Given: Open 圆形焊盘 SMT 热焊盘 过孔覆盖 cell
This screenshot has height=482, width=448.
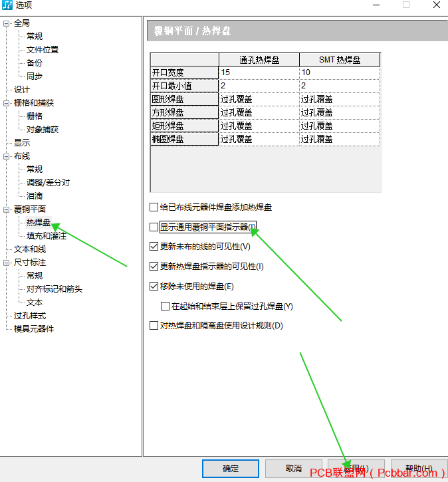Looking at the screenshot, I should pyautogui.click(x=340, y=99).
